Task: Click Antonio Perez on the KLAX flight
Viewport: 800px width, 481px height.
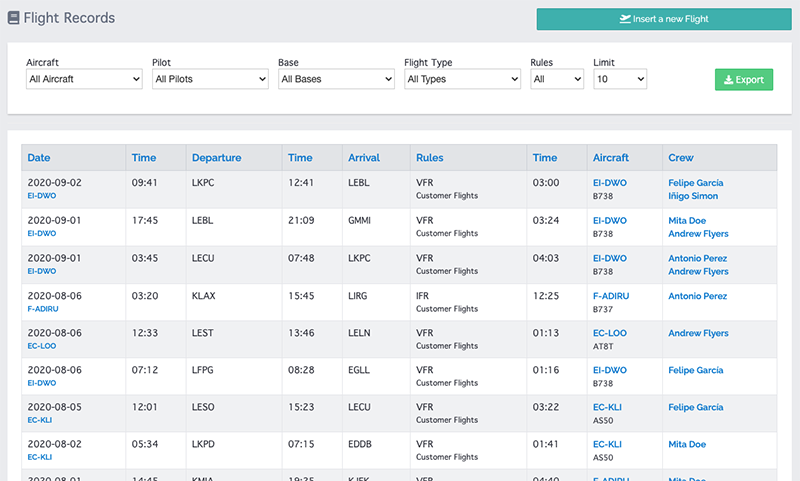Action: pyautogui.click(x=697, y=296)
